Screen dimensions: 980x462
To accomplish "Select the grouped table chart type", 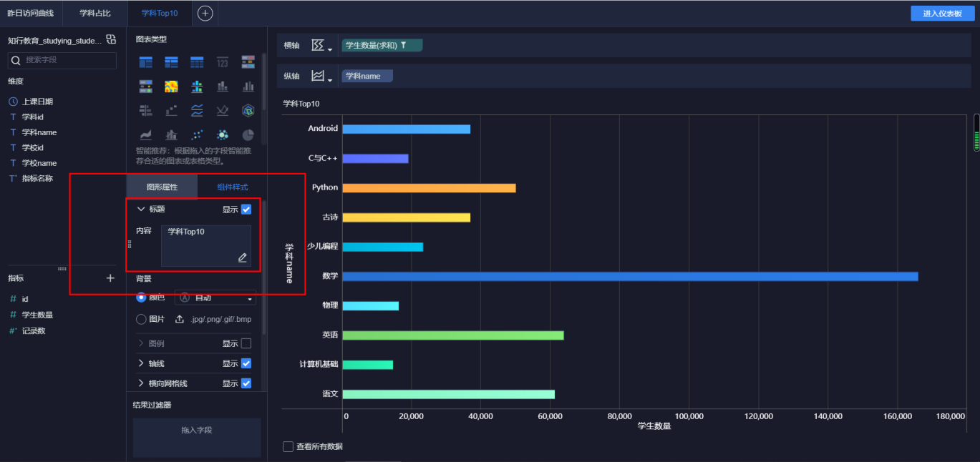I will tap(145, 62).
